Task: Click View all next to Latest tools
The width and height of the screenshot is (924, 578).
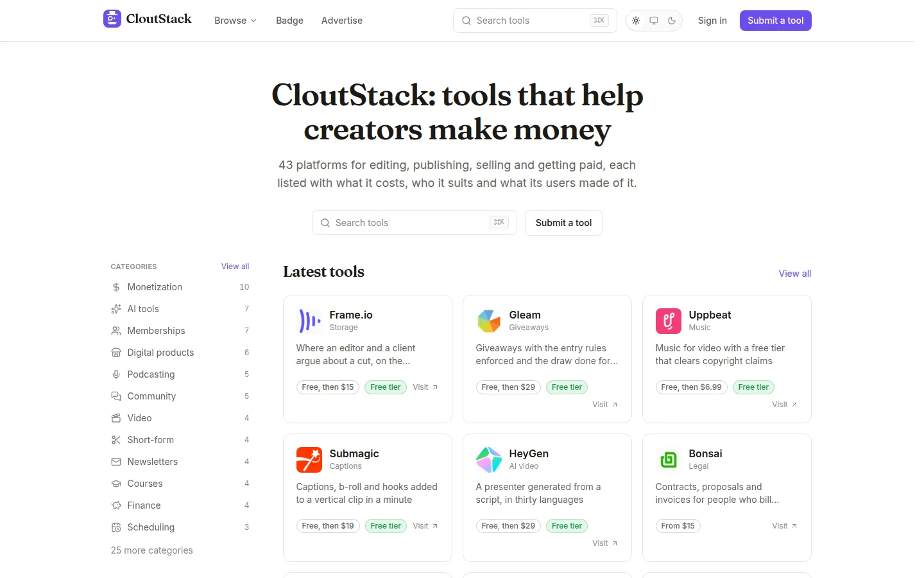Action: pos(795,274)
